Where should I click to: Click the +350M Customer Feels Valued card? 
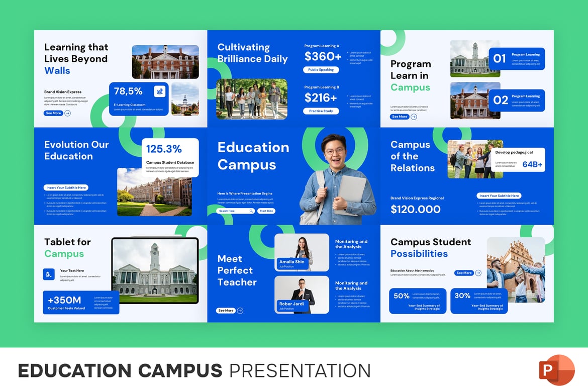coord(81,303)
